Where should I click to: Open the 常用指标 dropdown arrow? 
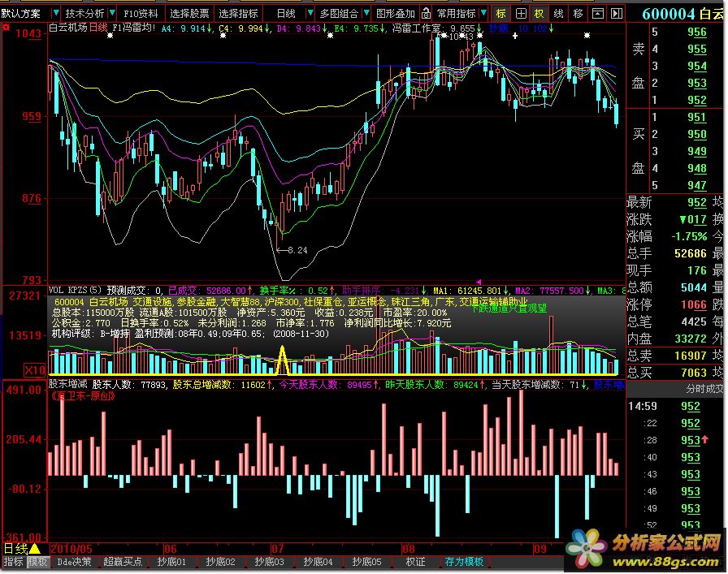[483, 13]
